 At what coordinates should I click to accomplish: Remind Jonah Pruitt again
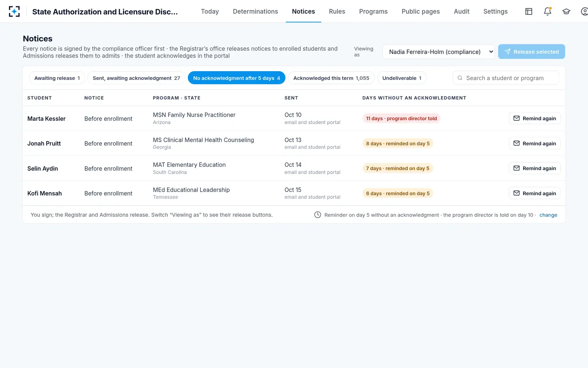[x=535, y=144]
